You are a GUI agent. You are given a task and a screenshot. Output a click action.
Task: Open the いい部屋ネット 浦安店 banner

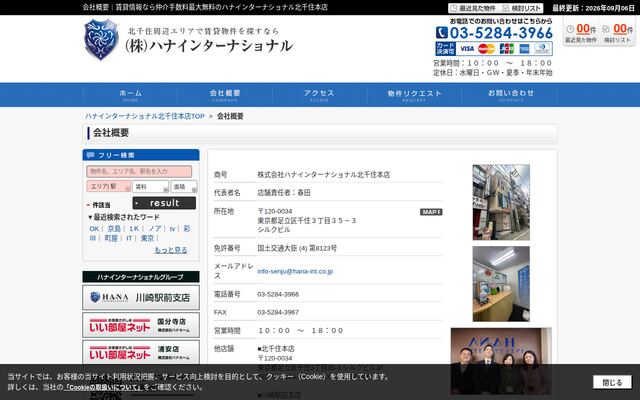pyautogui.click(x=141, y=352)
